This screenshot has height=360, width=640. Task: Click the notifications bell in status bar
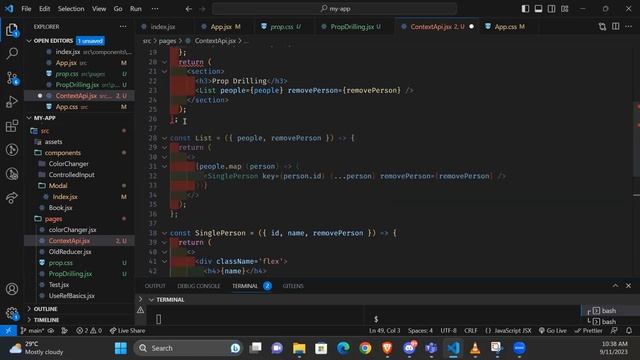[629, 331]
